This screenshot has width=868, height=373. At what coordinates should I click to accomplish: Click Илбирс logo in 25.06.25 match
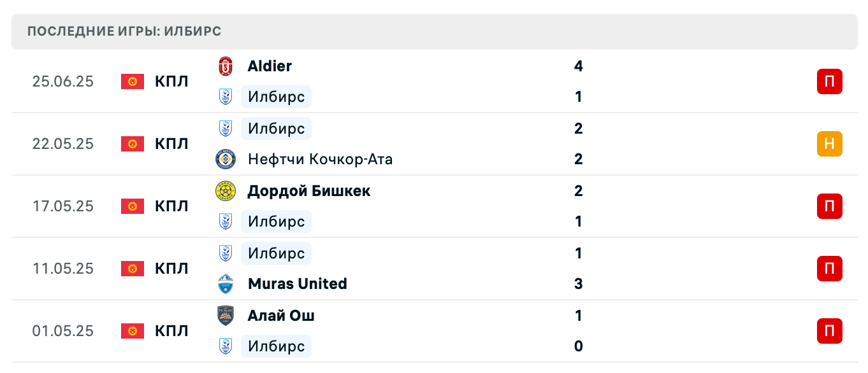(x=226, y=97)
